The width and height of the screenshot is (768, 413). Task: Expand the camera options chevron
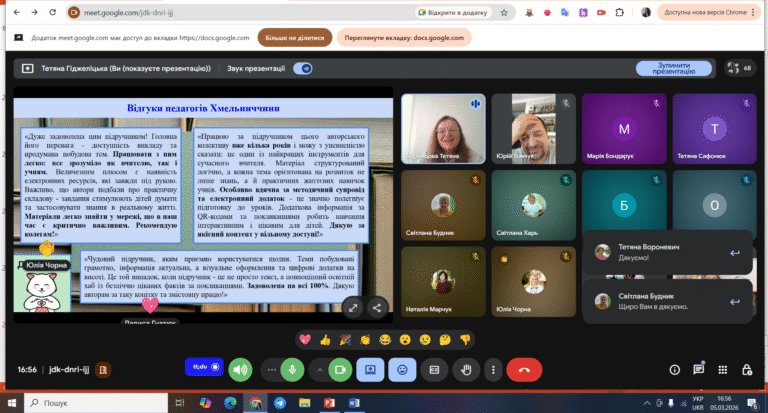319,370
